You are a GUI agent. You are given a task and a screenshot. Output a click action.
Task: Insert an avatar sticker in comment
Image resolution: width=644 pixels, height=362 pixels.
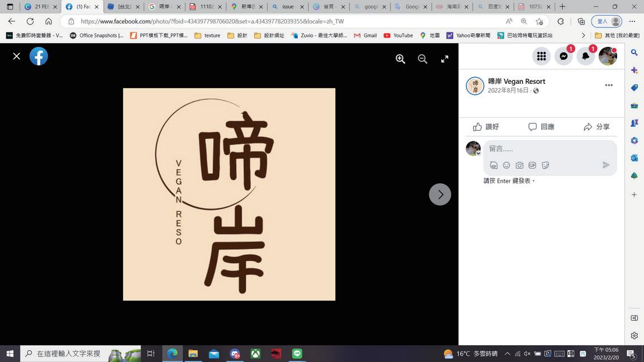click(494, 165)
